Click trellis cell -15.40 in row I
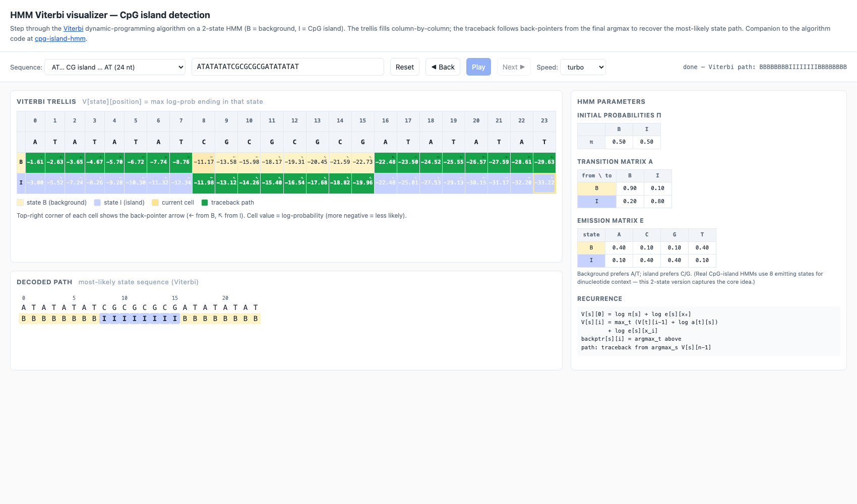 click(x=272, y=183)
